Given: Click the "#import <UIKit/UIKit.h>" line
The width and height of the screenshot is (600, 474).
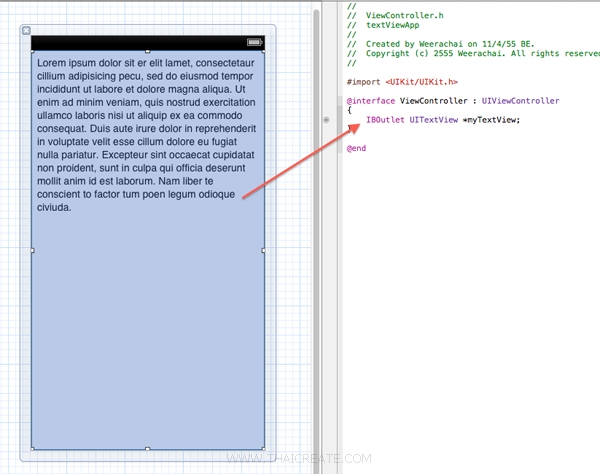Looking at the screenshot, I should [x=402, y=82].
